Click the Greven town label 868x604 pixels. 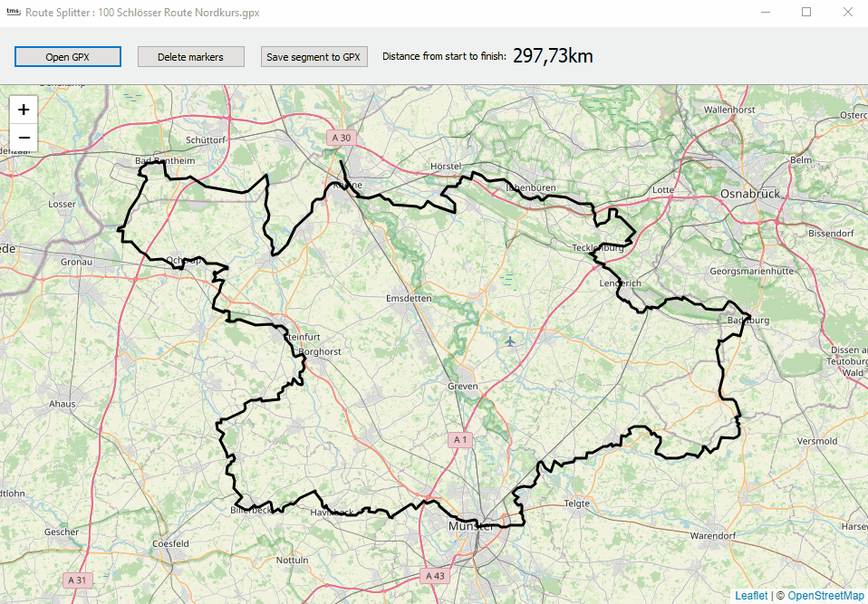coord(463,386)
